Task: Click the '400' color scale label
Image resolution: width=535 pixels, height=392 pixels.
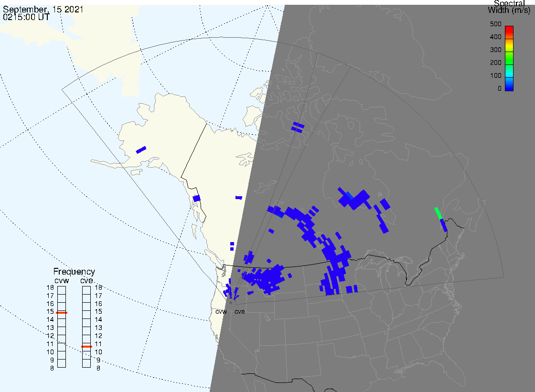Action: point(495,37)
